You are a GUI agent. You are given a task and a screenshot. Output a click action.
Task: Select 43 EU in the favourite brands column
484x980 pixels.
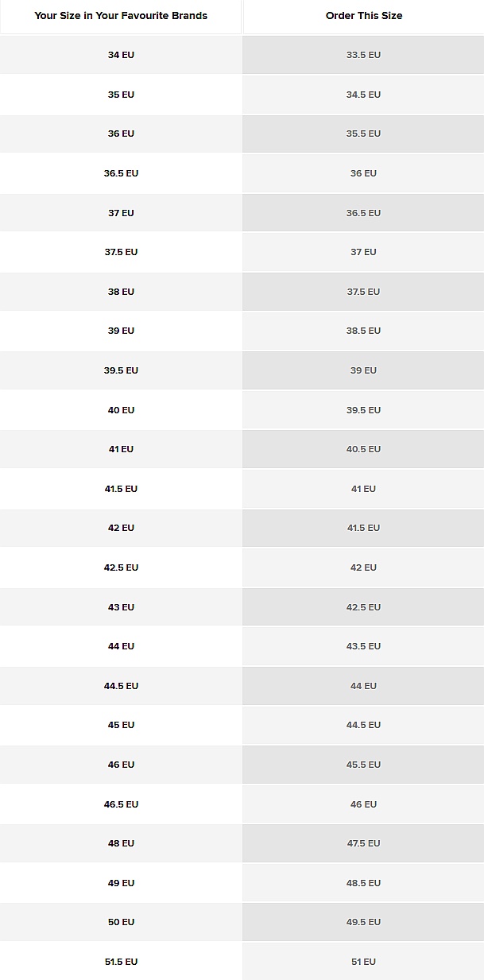point(121,607)
